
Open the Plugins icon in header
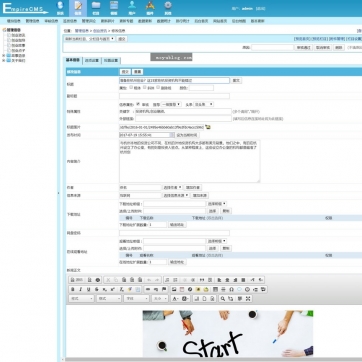click(150, 8)
